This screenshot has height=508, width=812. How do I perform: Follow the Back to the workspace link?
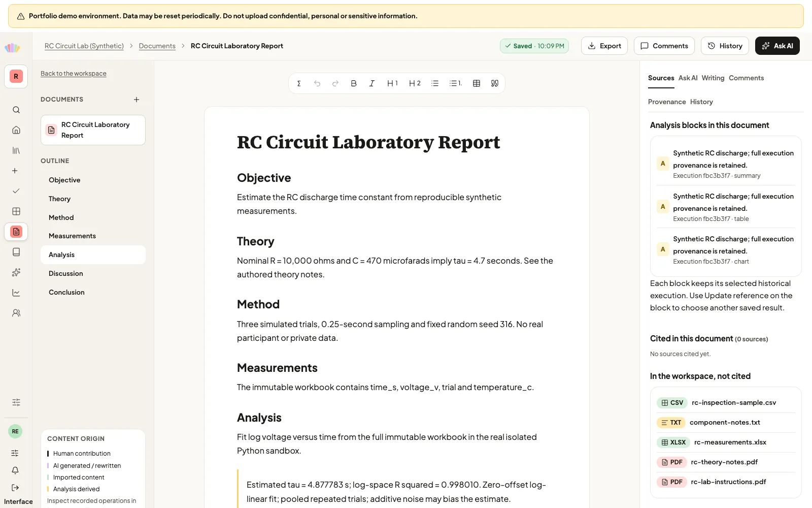pyautogui.click(x=74, y=74)
